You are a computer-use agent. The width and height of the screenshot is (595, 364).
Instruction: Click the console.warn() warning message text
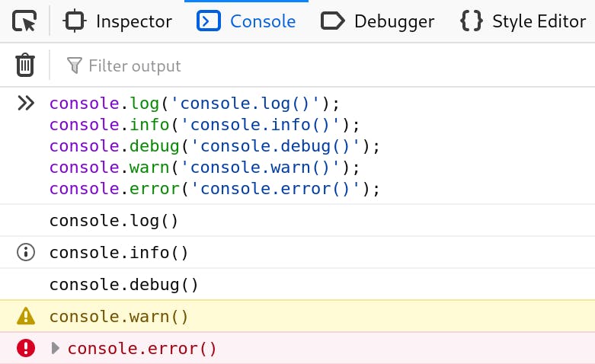[118, 317]
